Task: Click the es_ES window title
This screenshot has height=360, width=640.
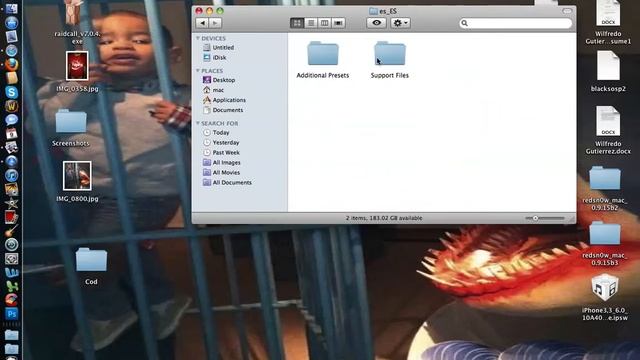Action: point(388,11)
